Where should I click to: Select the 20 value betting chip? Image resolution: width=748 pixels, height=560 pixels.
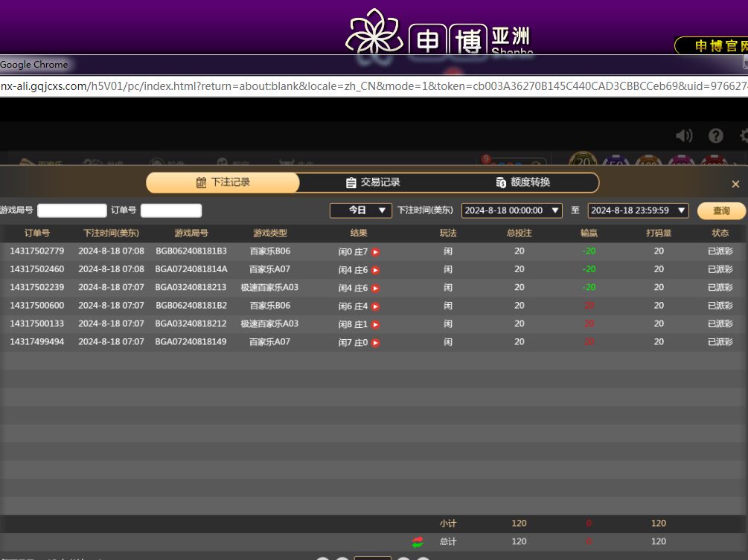[583, 161]
